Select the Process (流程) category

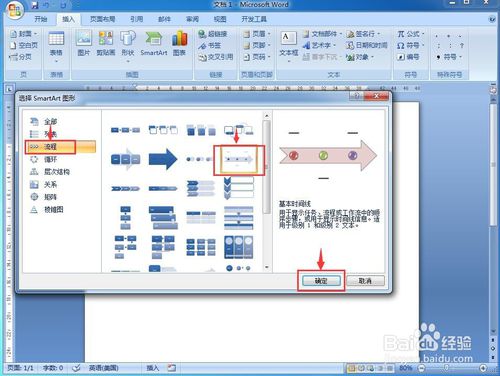[61, 147]
